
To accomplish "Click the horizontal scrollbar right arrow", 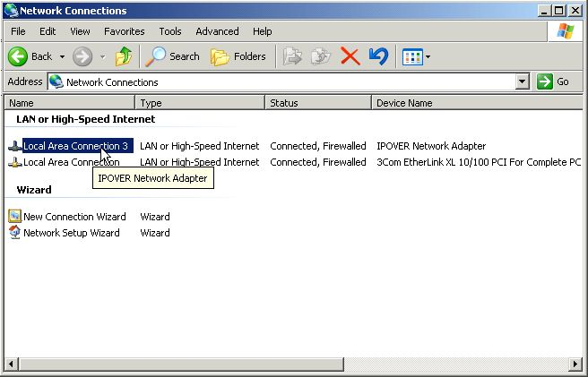I will [575, 364].
